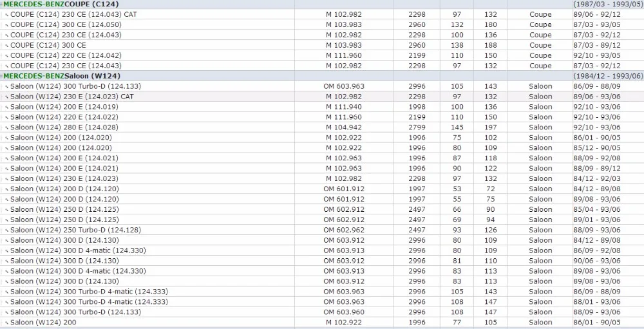The height and width of the screenshot is (329, 644).
Task: Click body type Coupe in the 220 CE row
Action: point(540,55)
